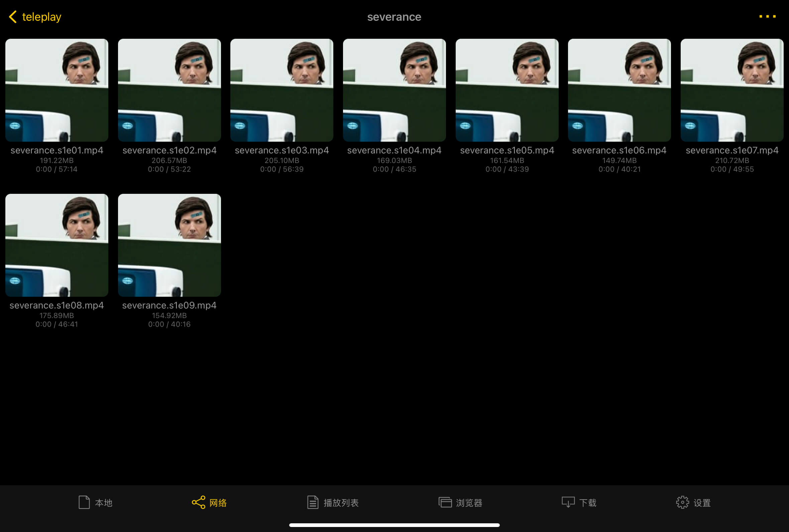Click the 0:00 / 46:41 duration
The height and width of the screenshot is (532, 789).
point(57,324)
